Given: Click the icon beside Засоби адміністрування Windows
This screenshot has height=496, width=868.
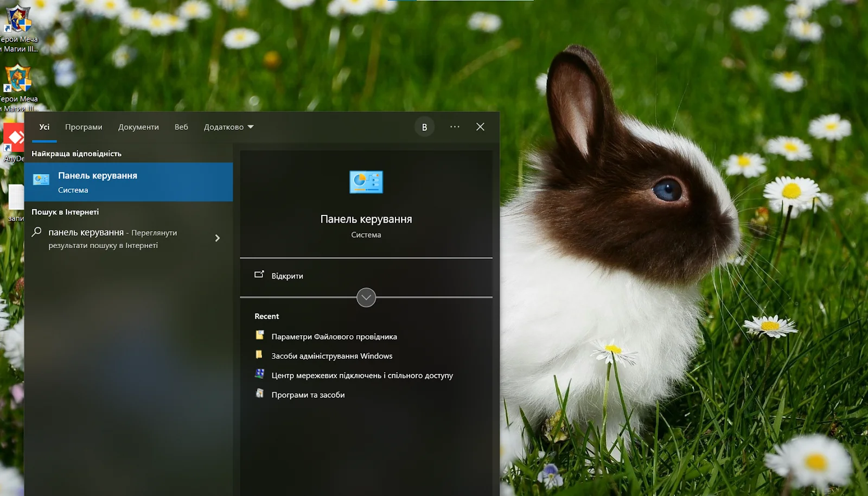Looking at the screenshot, I should pos(259,355).
